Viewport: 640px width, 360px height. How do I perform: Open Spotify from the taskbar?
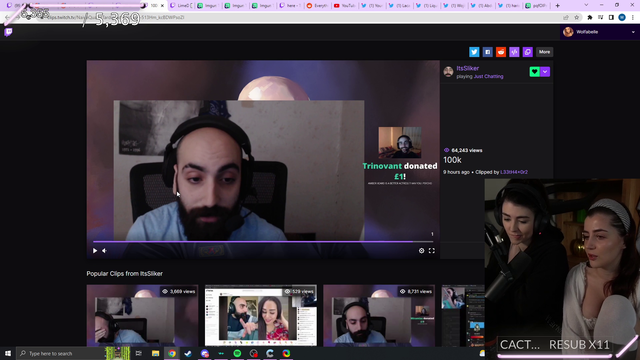click(237, 353)
